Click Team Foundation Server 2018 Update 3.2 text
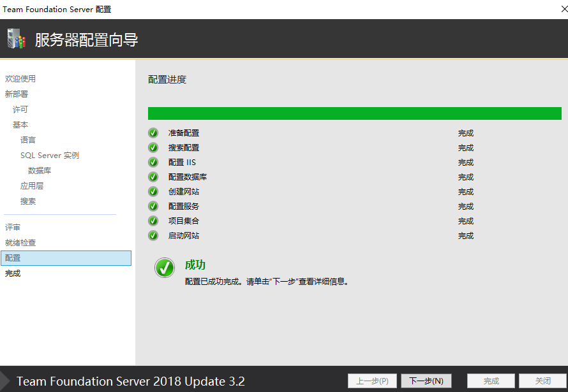Viewport: 568px width, 392px height. coord(130,381)
